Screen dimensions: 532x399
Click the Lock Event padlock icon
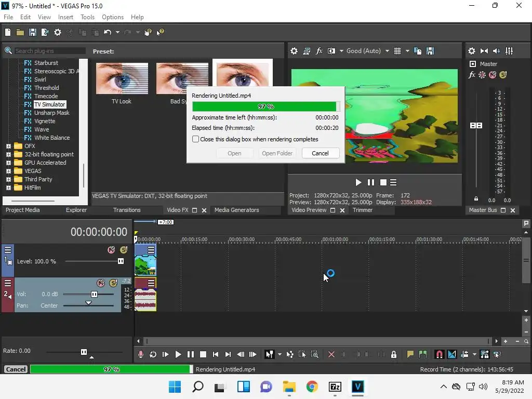tap(394, 354)
